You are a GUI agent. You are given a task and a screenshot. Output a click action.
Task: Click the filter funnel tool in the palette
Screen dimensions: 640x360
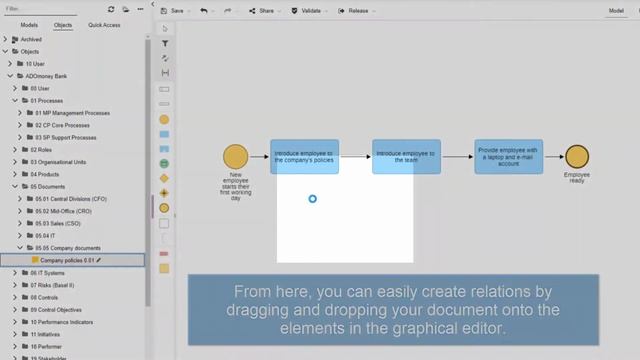point(165,43)
